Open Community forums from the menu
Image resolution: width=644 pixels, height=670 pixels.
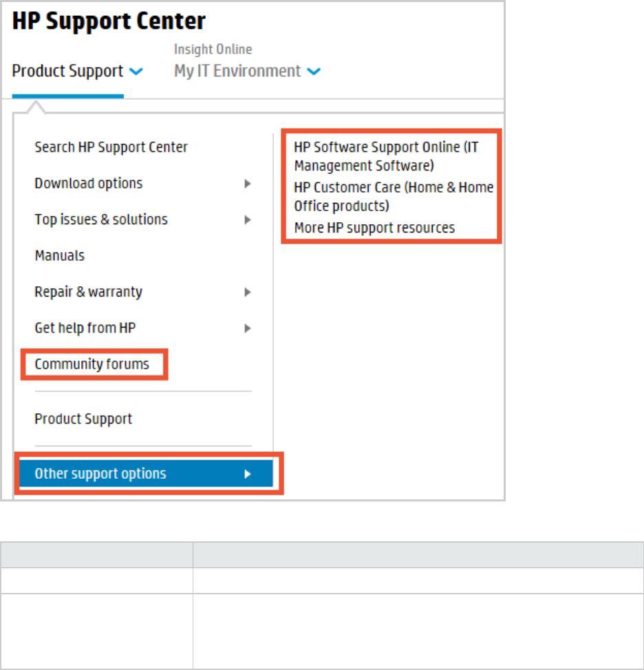tap(92, 364)
